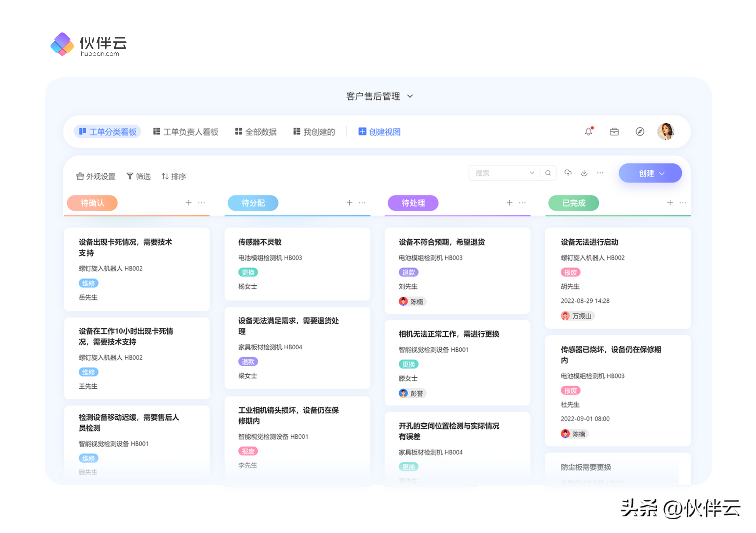756x533 pixels.
Task: Expand the 创建 button dropdown
Action: pos(662,173)
